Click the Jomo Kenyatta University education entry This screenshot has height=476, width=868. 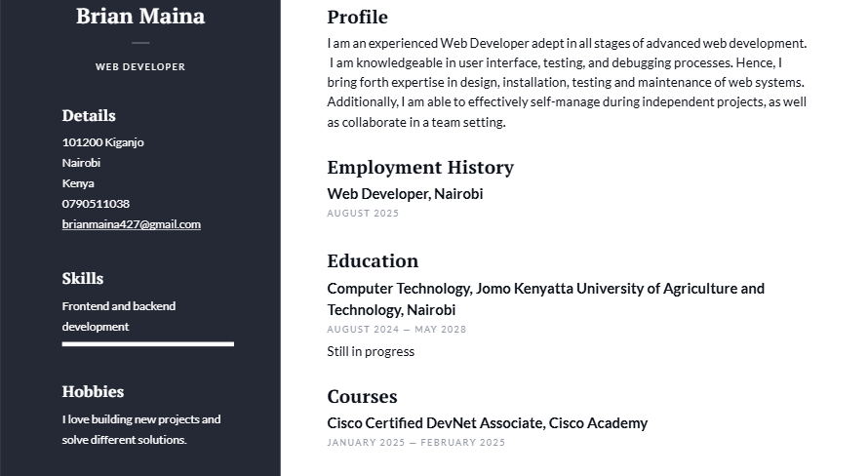[x=546, y=298]
